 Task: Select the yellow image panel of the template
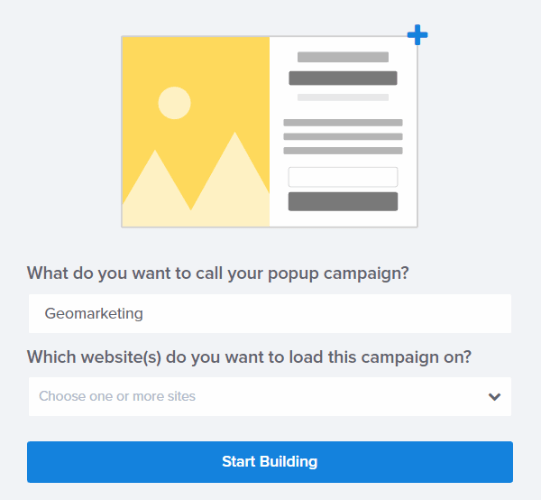pyautogui.click(x=196, y=132)
